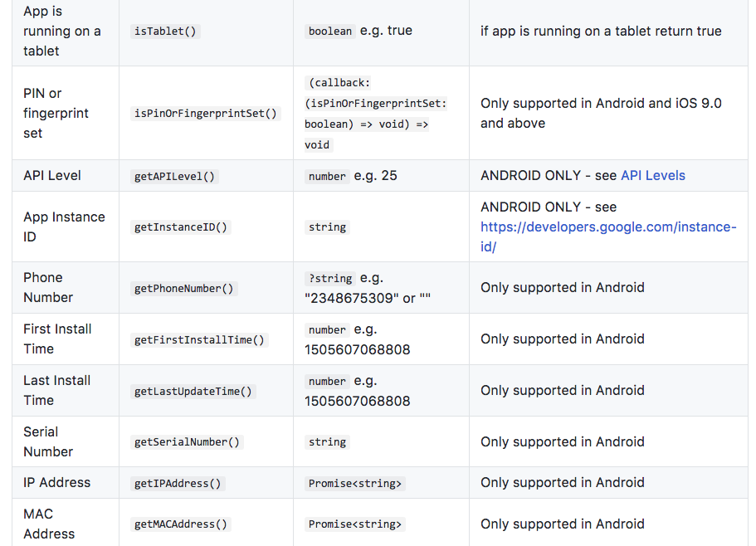Select the getPhoneNumber() method code
756x546 pixels.
(183, 289)
